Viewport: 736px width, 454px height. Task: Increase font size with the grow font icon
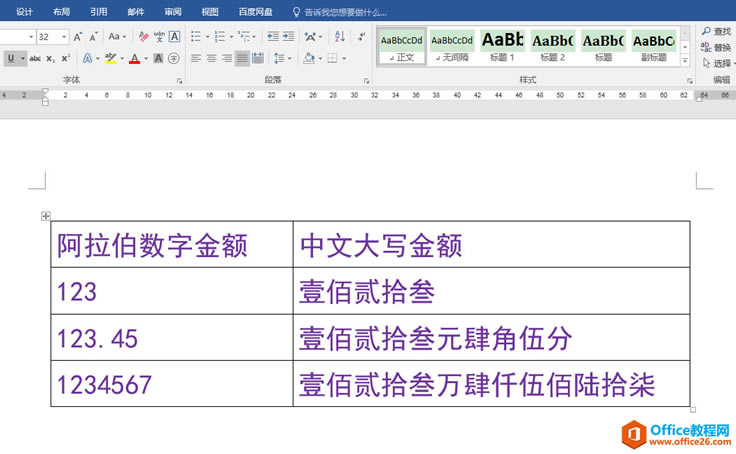pyautogui.click(x=78, y=37)
